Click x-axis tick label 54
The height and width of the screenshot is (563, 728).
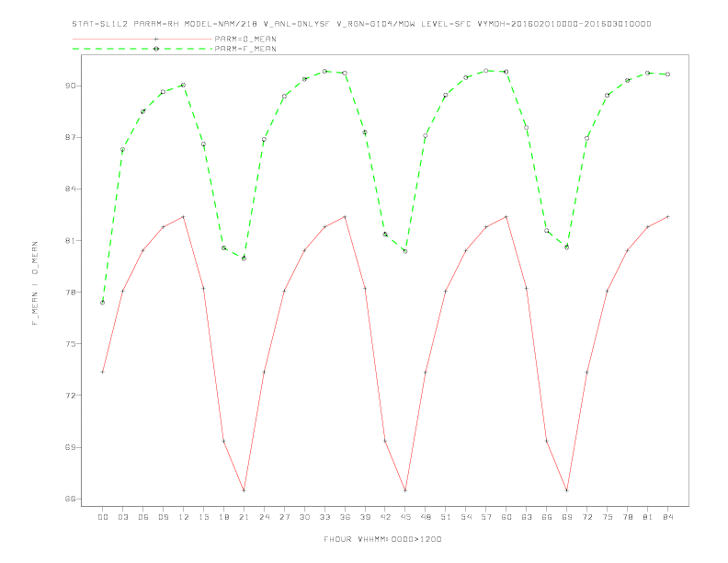pyautogui.click(x=466, y=517)
